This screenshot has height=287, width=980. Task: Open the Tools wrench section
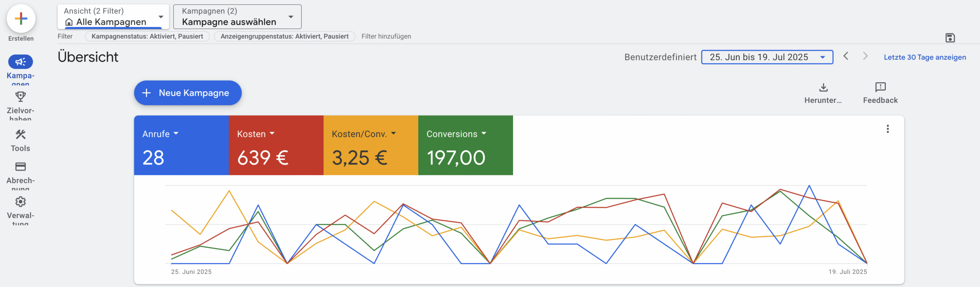click(21, 135)
